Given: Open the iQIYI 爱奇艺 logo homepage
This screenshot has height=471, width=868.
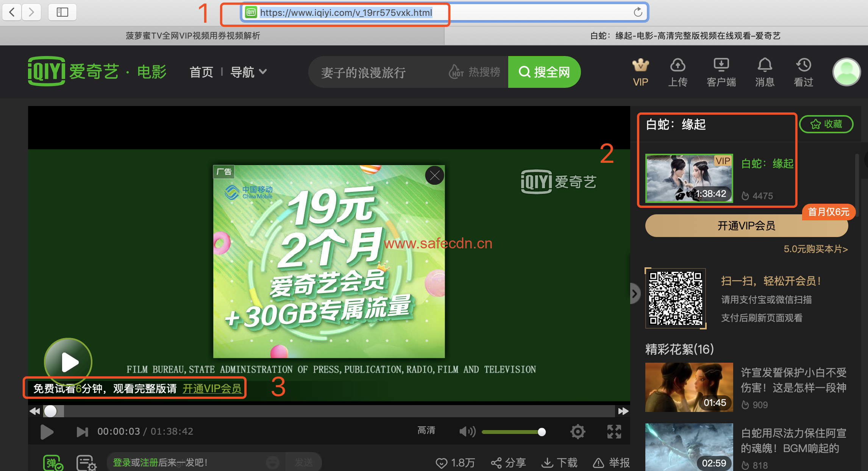Looking at the screenshot, I should pyautogui.click(x=73, y=71).
